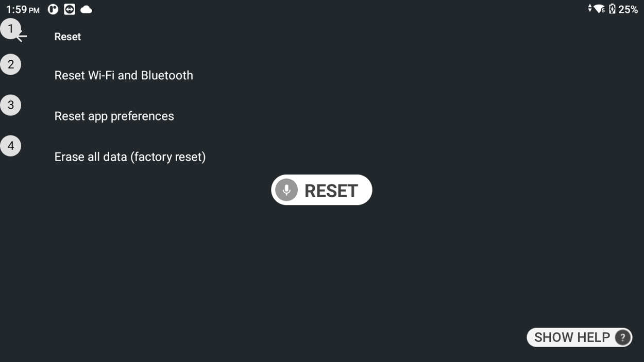Select voice badge number 3

pos(10,105)
